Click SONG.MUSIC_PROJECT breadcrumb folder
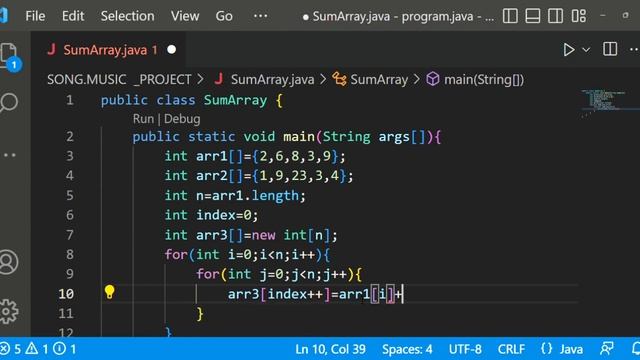The width and height of the screenshot is (640, 360). click(119, 79)
